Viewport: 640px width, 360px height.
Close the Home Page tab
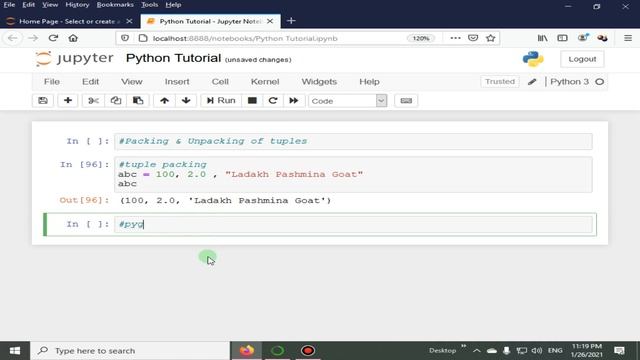pyautogui.click(x=129, y=21)
